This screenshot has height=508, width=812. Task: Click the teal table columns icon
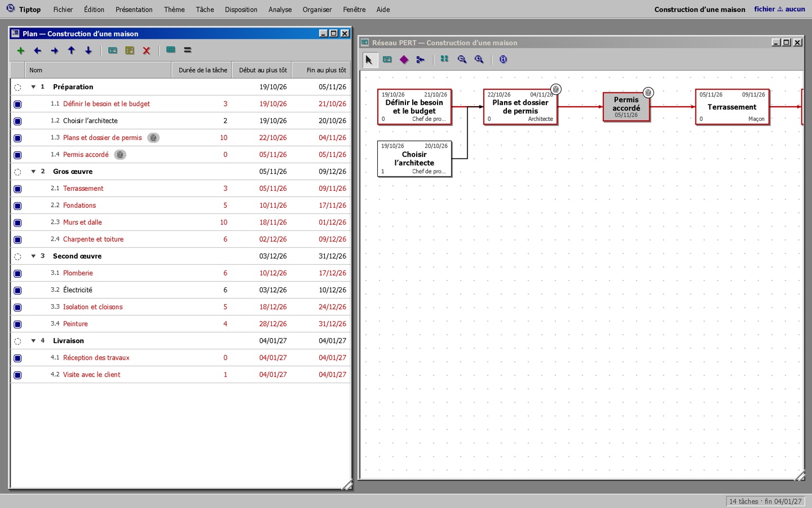point(171,50)
